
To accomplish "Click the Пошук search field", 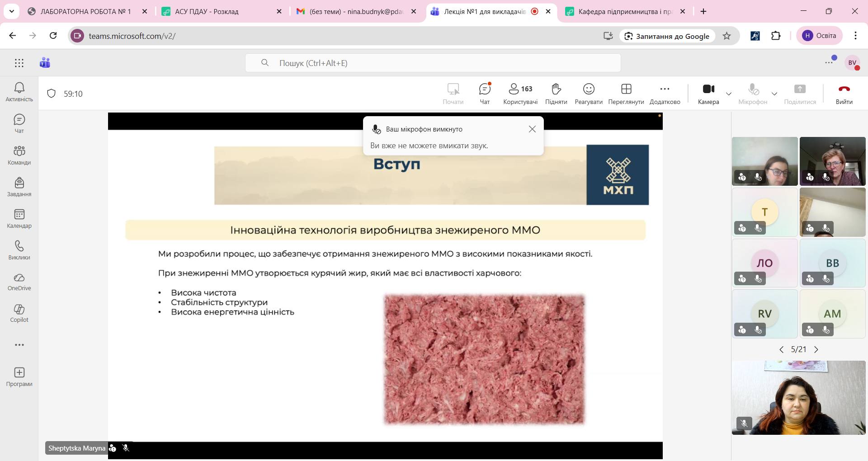I will (433, 63).
